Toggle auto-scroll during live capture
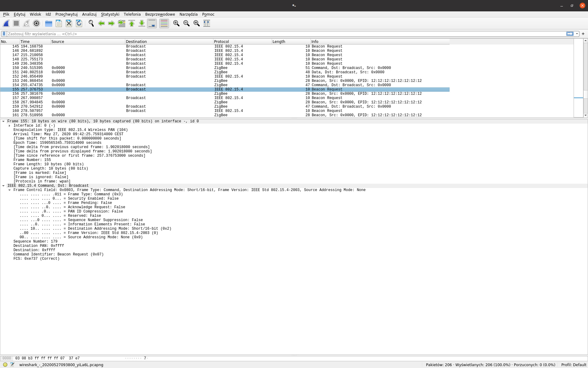The height and width of the screenshot is (368, 588). [x=152, y=23]
